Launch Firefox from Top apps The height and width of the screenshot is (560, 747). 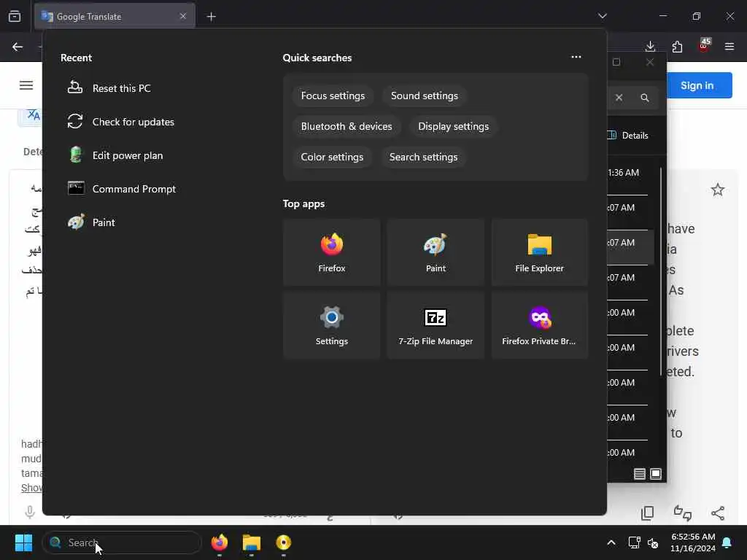click(332, 252)
